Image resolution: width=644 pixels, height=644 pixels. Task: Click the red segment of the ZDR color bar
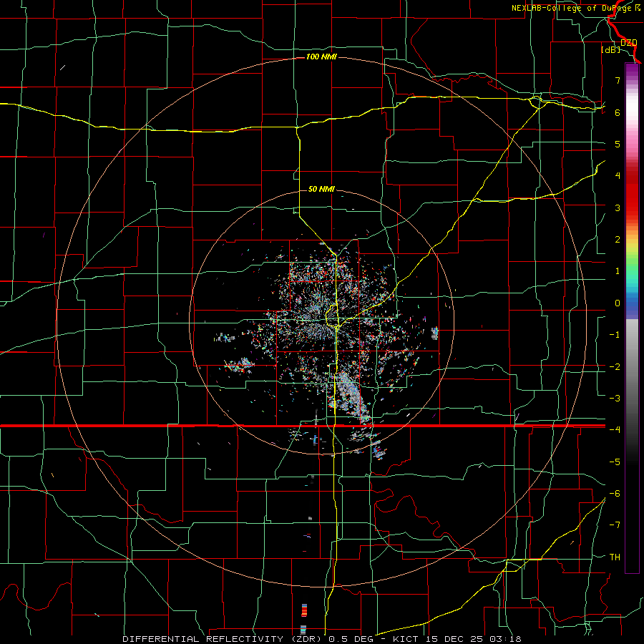pos(632,193)
